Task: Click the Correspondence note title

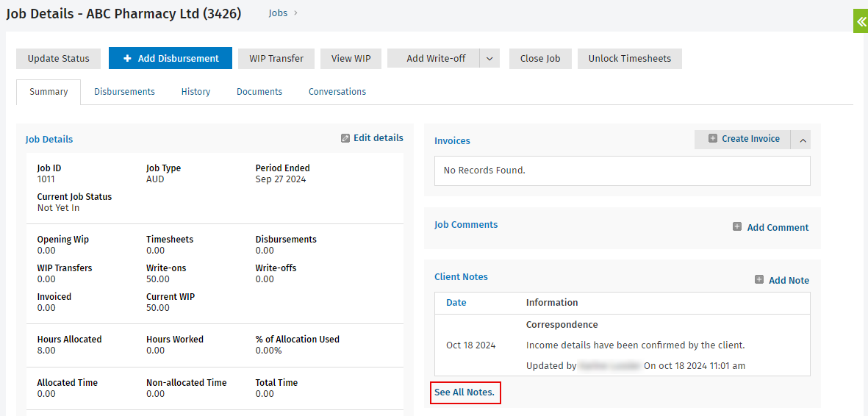Action: (x=562, y=325)
